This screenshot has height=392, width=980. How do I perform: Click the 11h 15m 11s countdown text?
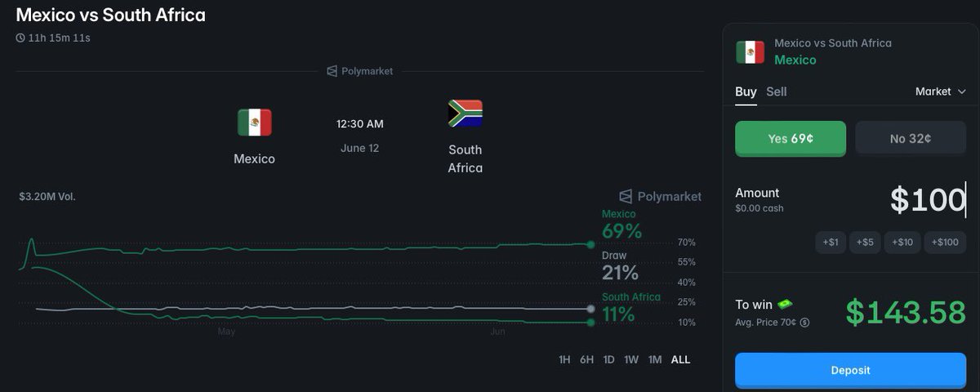[60, 38]
